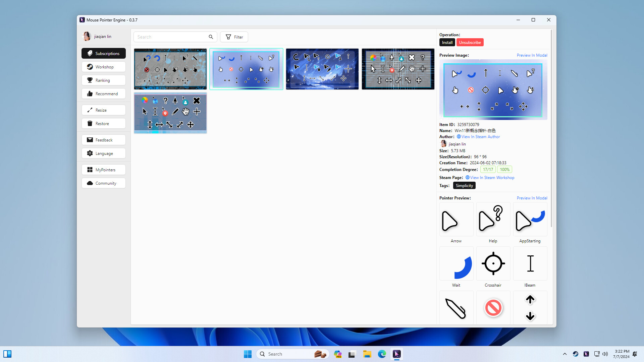Viewport: 644px width, 362px height.
Task: Show hidden system tray icons
Action: click(565, 354)
